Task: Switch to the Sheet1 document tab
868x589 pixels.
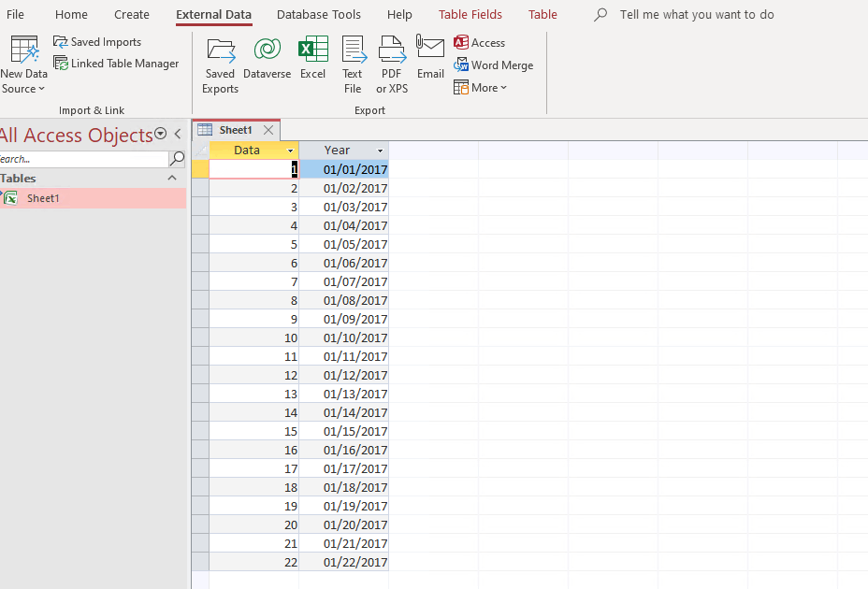Action: tap(236, 130)
